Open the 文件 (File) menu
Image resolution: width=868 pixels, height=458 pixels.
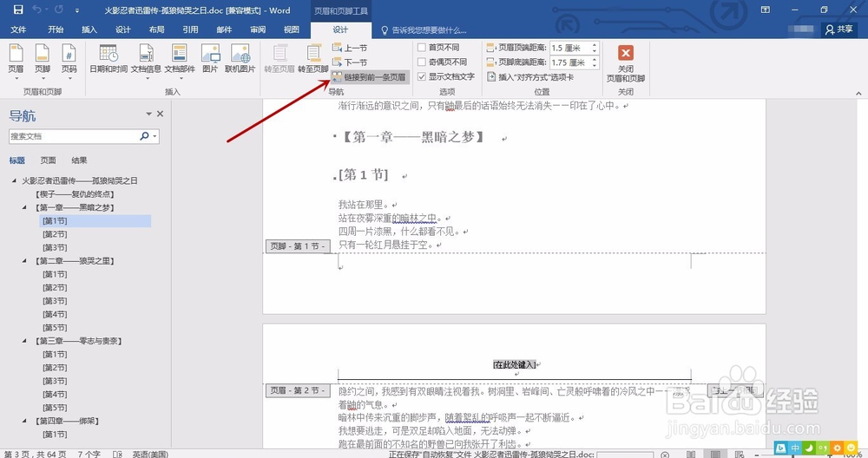click(18, 29)
